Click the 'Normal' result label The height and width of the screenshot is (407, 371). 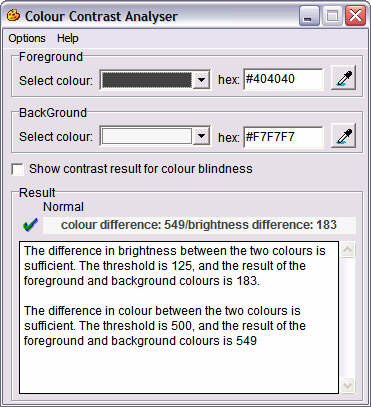coord(63,207)
